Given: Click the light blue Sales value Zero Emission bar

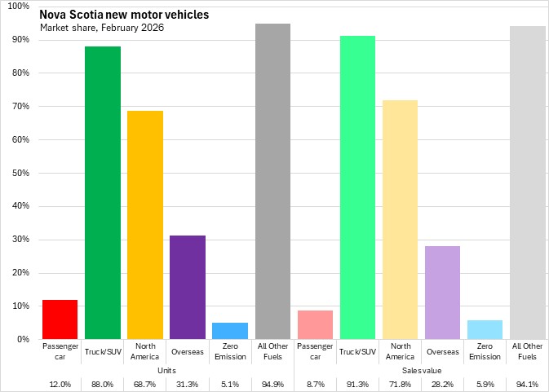Looking at the screenshot, I should 485,329.
